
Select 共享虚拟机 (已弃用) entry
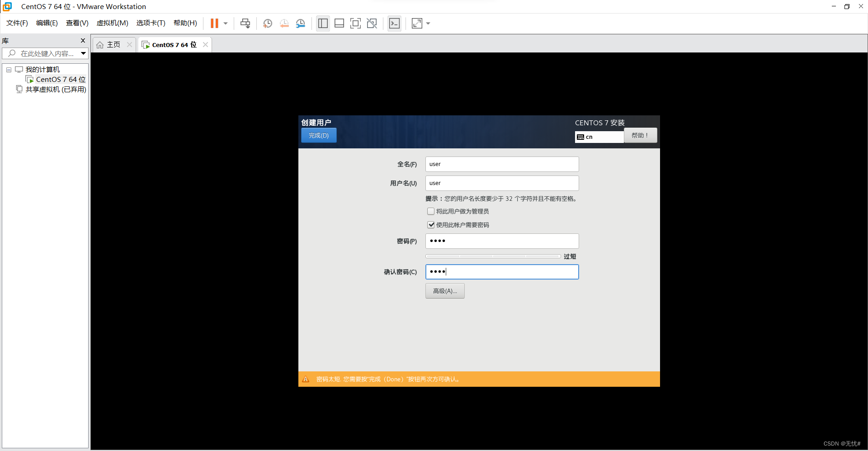tap(56, 90)
